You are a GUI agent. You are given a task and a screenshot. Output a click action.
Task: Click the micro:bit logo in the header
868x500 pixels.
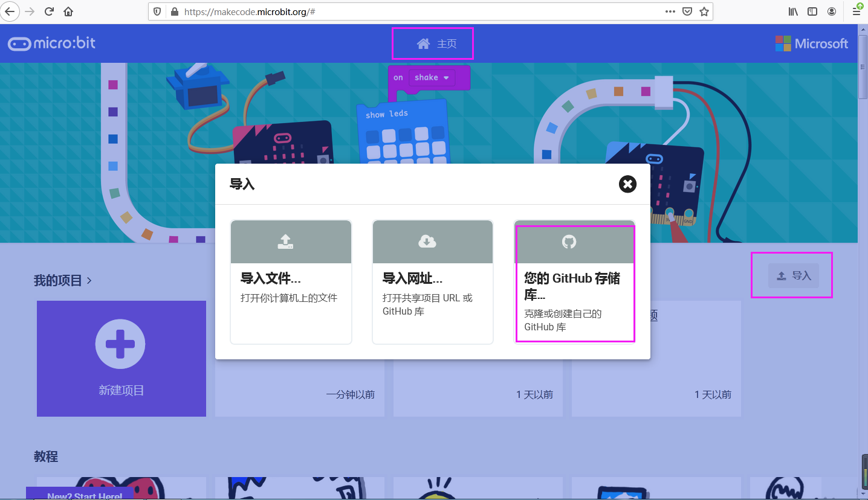pos(51,43)
